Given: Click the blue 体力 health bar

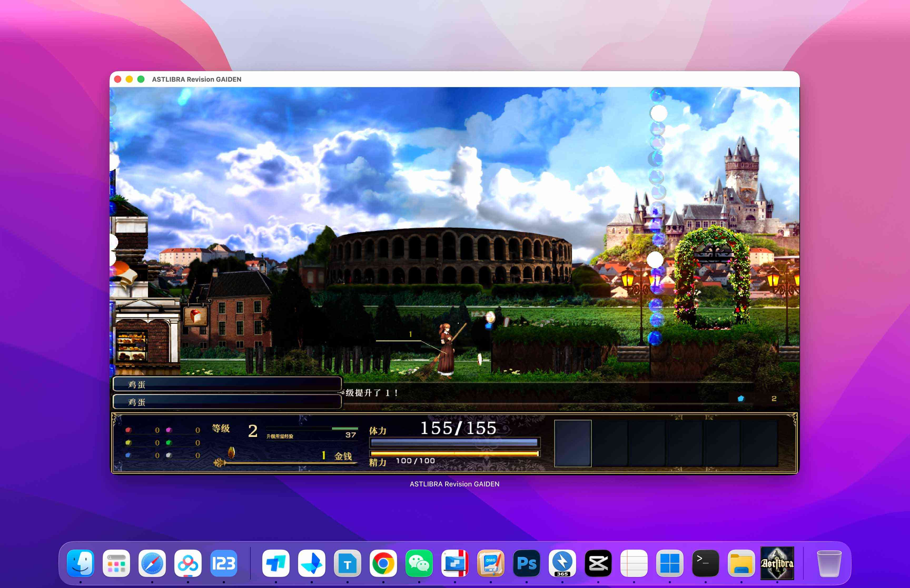Looking at the screenshot, I should pyautogui.click(x=454, y=442).
